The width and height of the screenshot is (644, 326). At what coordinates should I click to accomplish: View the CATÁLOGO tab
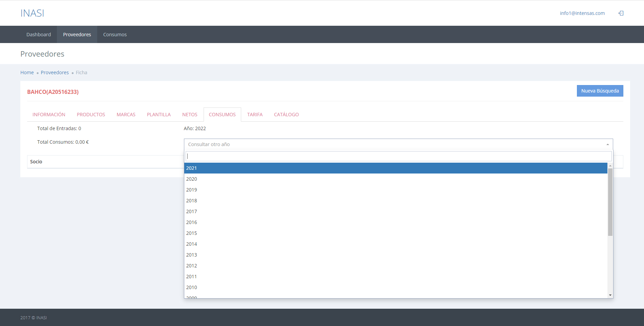(x=286, y=115)
